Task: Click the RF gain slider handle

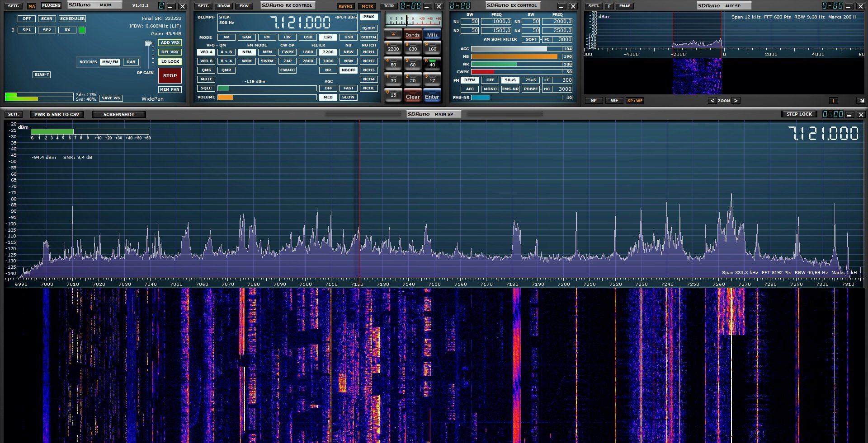Action: click(149, 43)
